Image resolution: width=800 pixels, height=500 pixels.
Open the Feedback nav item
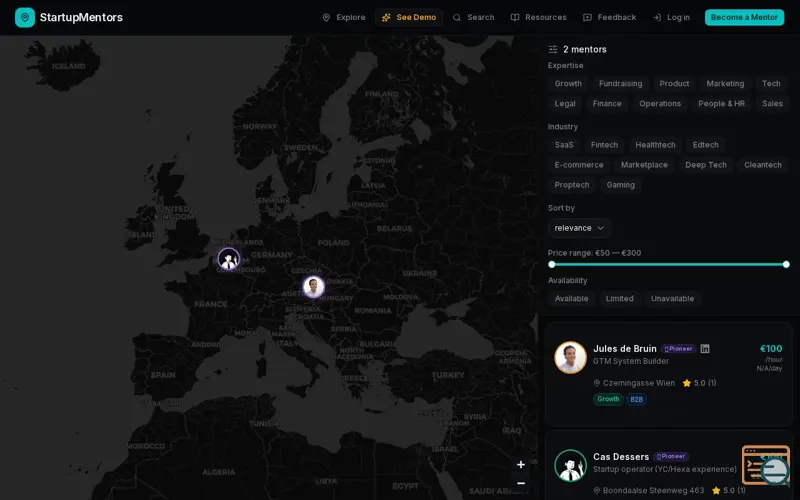tap(610, 17)
